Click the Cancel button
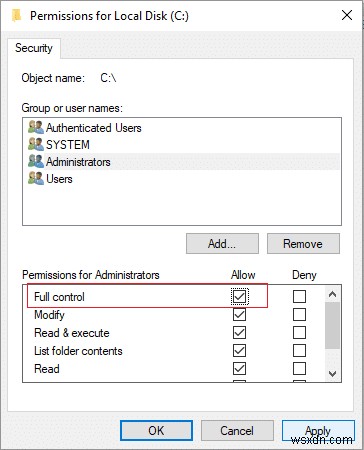Image resolution: width=364 pixels, height=450 pixels. (237, 431)
